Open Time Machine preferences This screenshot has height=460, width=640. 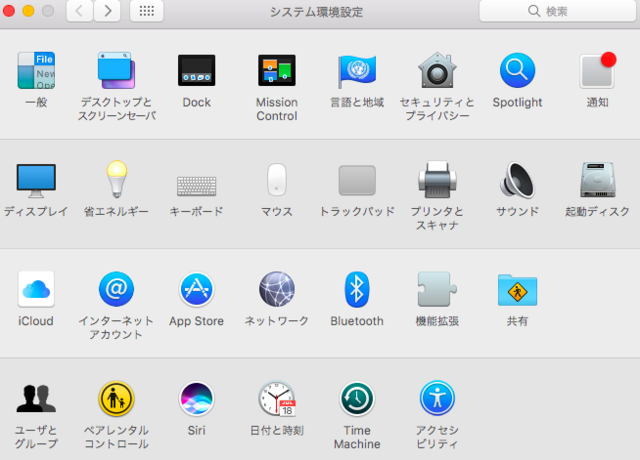tap(357, 400)
